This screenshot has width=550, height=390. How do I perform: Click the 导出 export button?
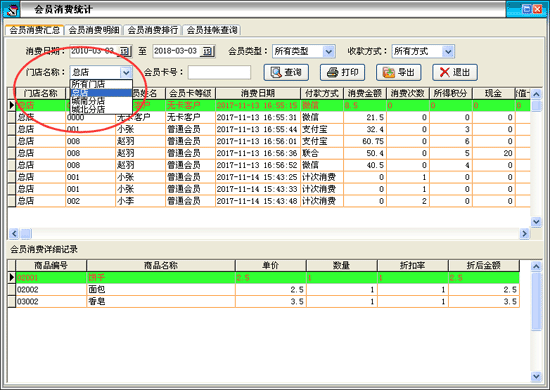coord(398,72)
